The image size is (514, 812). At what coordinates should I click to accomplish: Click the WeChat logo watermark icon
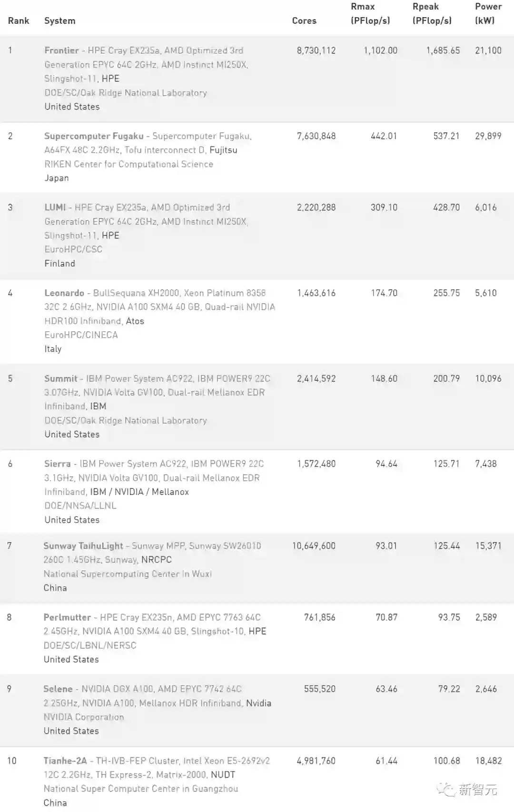coord(445,790)
